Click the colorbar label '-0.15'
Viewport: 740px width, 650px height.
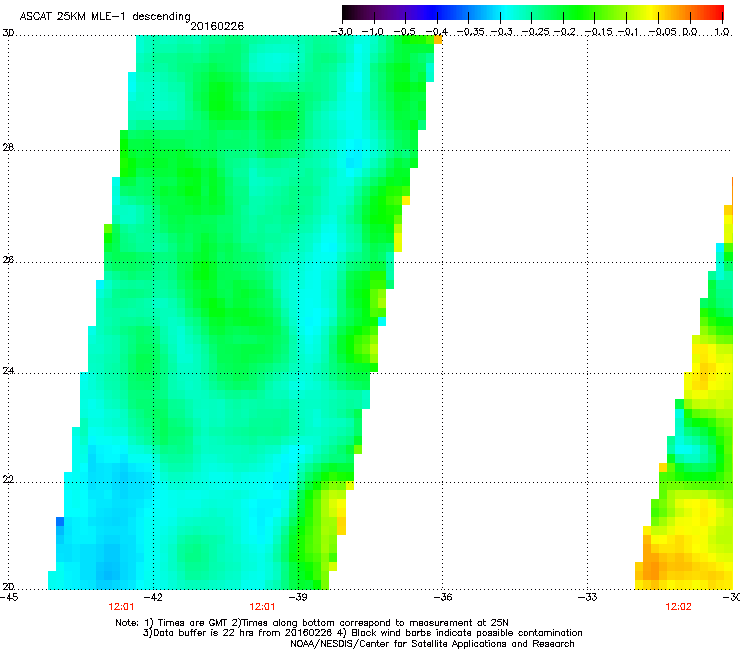[598, 32]
